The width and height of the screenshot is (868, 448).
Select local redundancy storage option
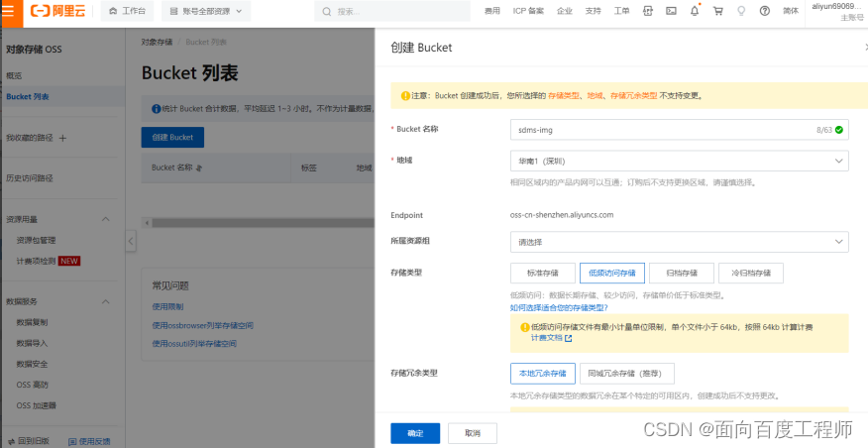[543, 374]
